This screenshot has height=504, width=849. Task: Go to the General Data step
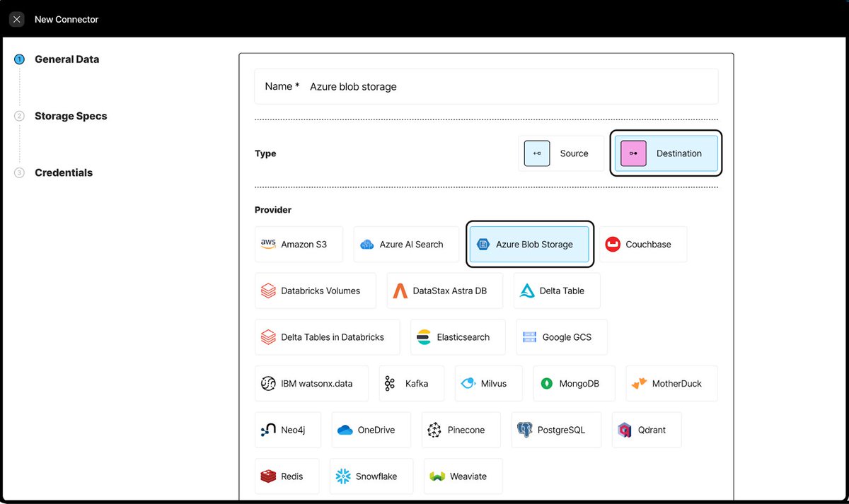pyautogui.click(x=67, y=59)
